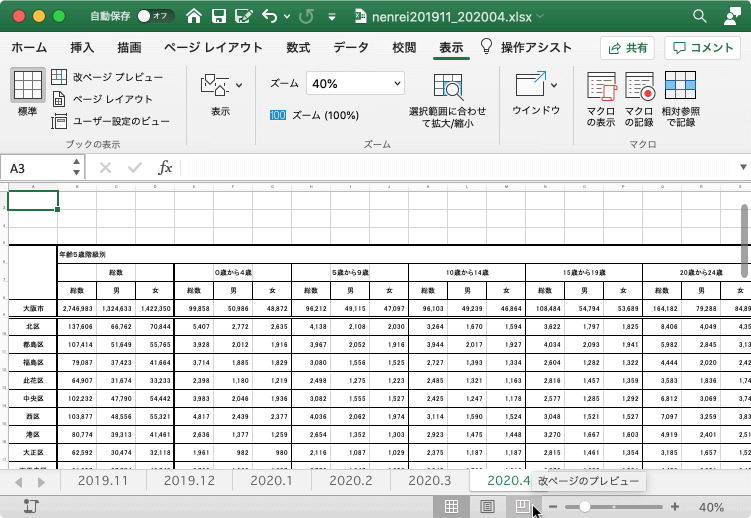Screen dimensions: 751x518
Task: Click the confirm checkmark in formula bar
Action: coord(135,168)
